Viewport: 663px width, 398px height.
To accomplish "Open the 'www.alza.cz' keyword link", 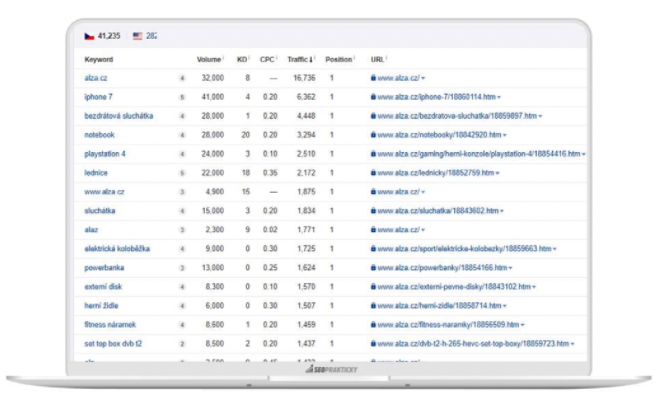I will click(x=104, y=192).
